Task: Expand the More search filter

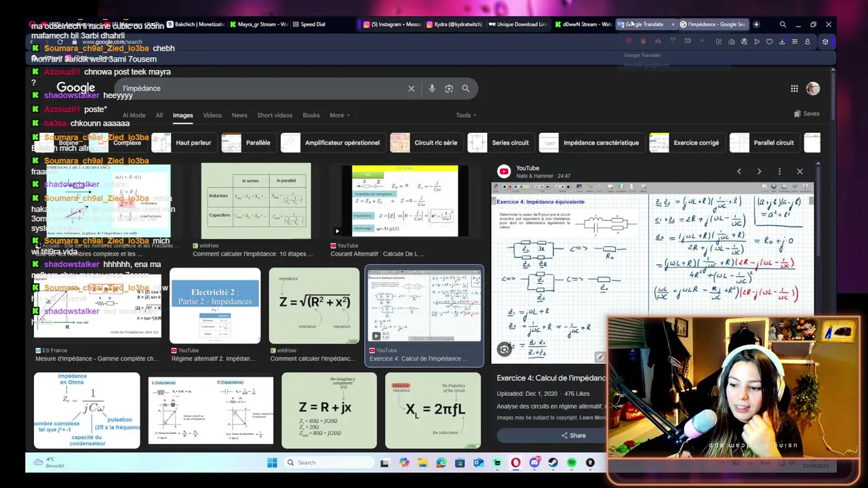Action: [x=340, y=115]
